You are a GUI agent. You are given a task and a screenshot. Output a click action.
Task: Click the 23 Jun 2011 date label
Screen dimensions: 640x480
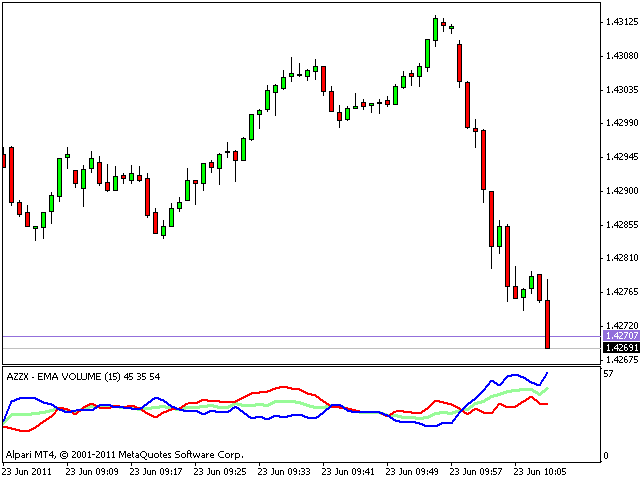tap(27, 470)
